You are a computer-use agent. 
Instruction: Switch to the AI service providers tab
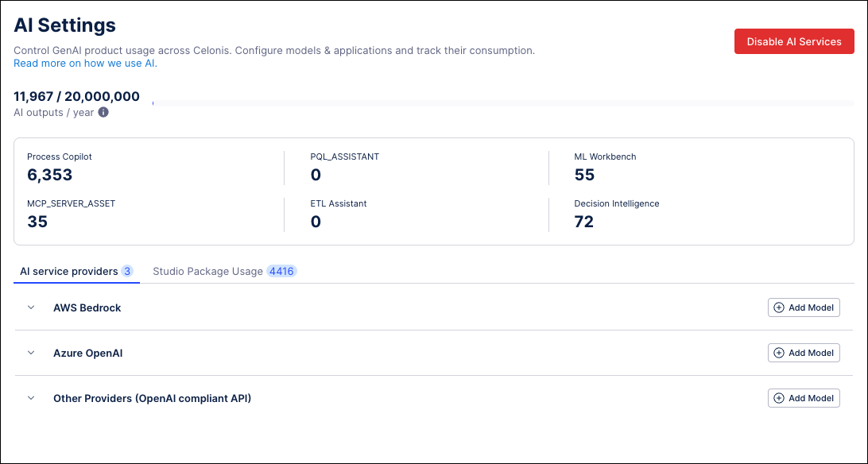point(76,272)
